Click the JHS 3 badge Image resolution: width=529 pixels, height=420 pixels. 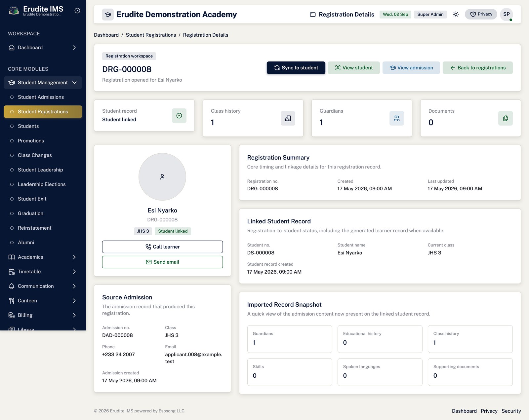pyautogui.click(x=143, y=231)
